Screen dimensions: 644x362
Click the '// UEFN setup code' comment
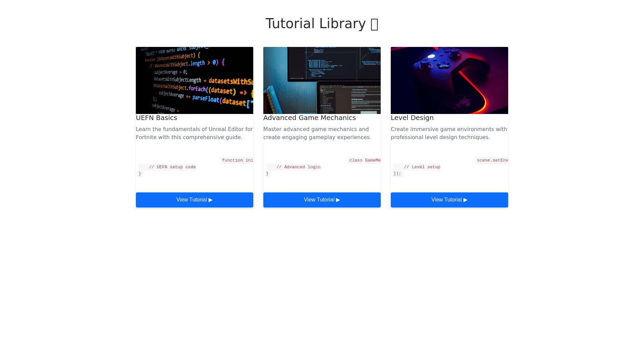click(x=172, y=167)
